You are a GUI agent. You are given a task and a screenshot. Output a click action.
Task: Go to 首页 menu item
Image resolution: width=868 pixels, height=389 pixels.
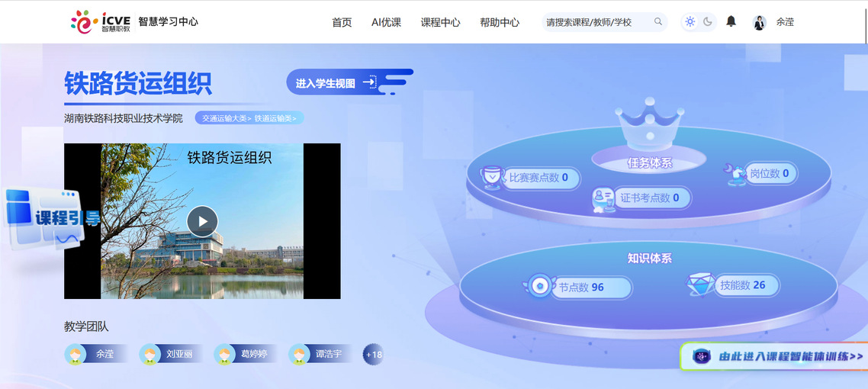point(342,23)
